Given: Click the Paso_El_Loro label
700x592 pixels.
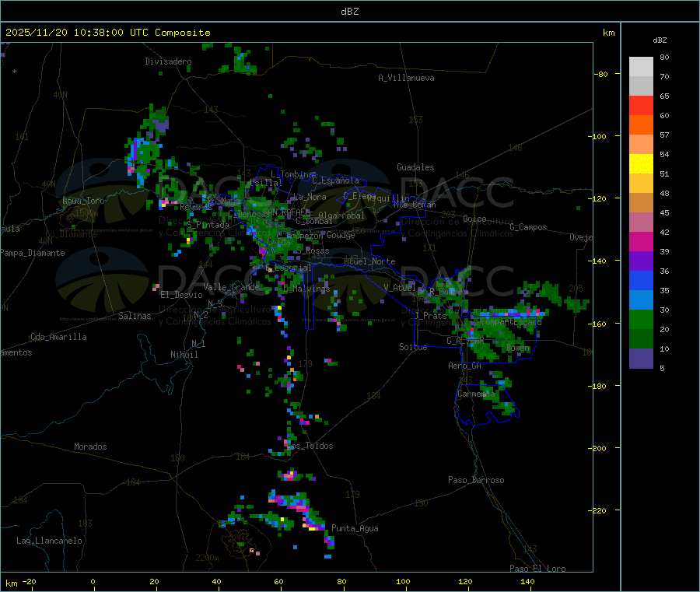Looking at the screenshot, I should tap(537, 569).
